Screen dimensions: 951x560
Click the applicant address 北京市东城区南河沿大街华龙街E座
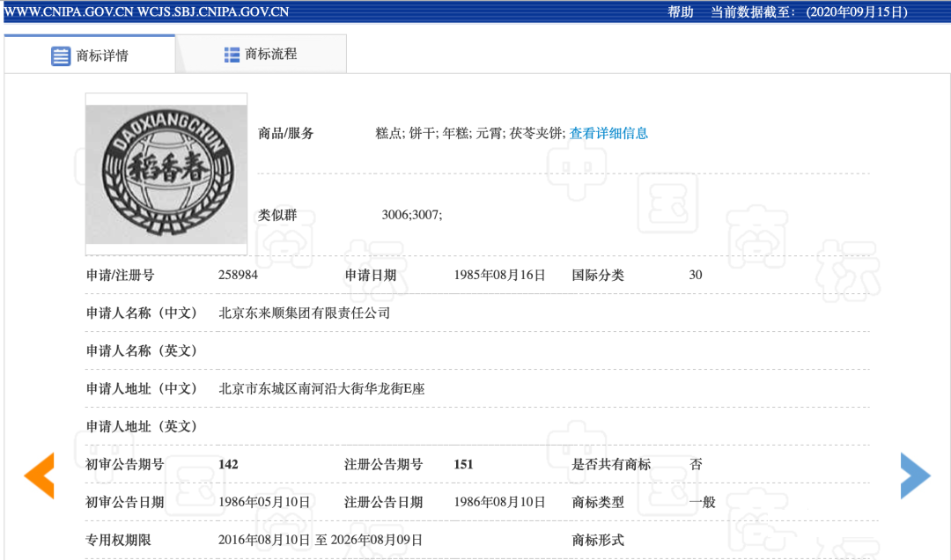click(x=321, y=388)
